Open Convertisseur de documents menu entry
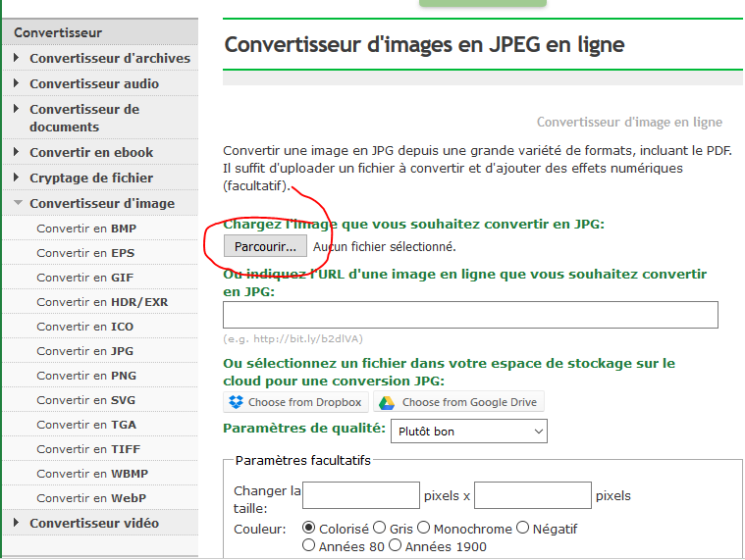 pos(84,118)
